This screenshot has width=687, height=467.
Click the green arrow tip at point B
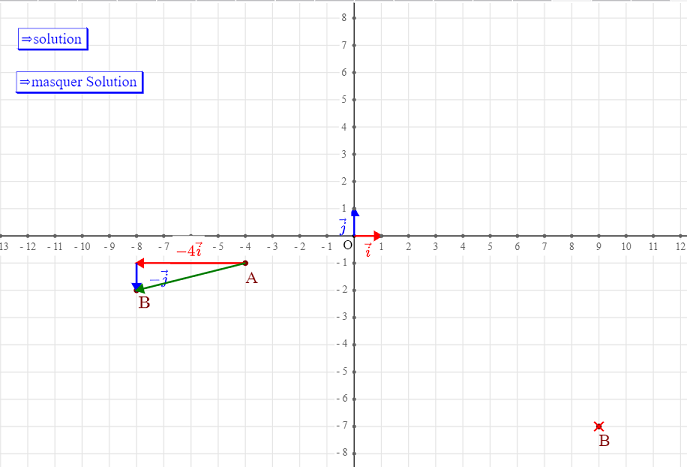[x=139, y=290]
